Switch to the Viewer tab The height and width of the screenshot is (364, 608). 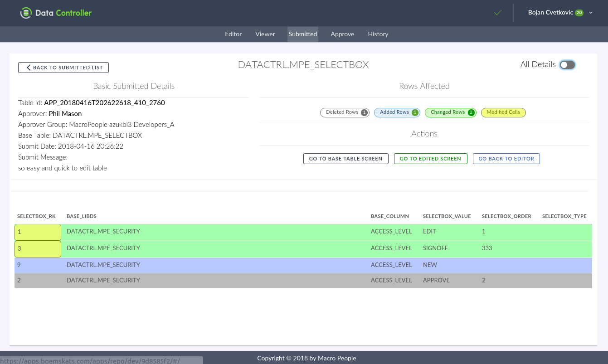(x=265, y=34)
